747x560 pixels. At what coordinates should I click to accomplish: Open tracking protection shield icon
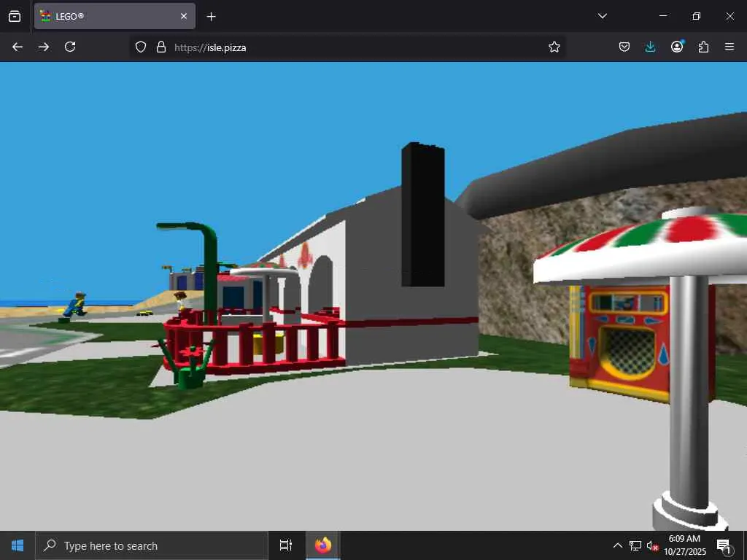pyautogui.click(x=141, y=47)
